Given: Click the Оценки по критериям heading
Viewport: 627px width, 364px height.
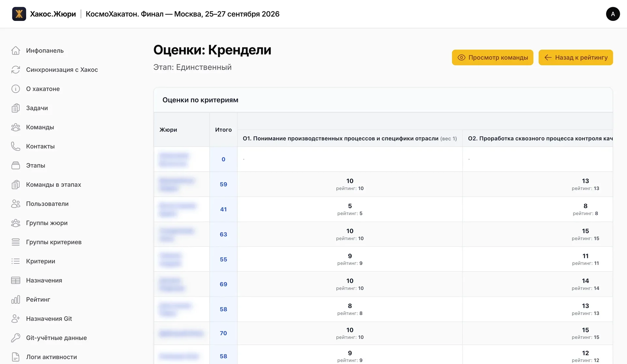Looking at the screenshot, I should click(x=200, y=100).
